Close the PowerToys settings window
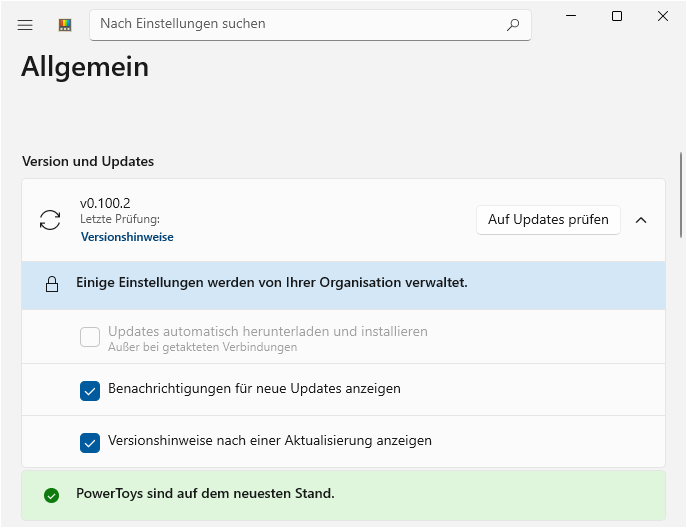The height and width of the screenshot is (528, 687). point(663,16)
